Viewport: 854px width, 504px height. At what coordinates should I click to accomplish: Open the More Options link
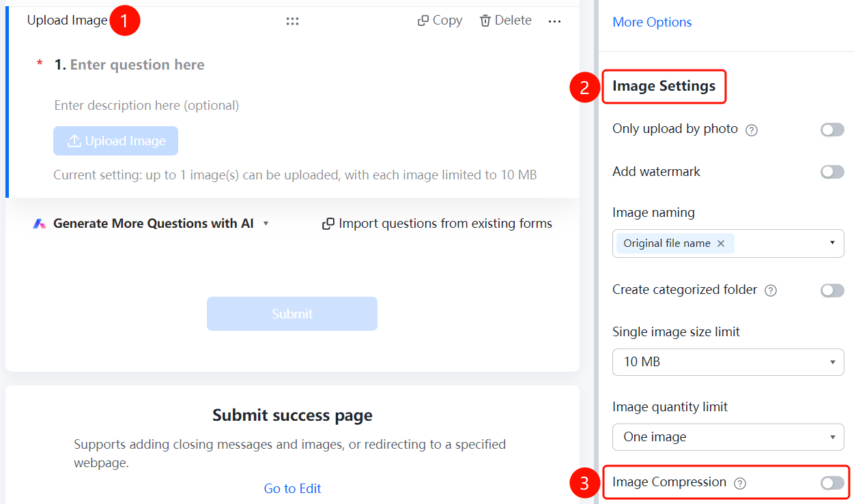coord(652,23)
